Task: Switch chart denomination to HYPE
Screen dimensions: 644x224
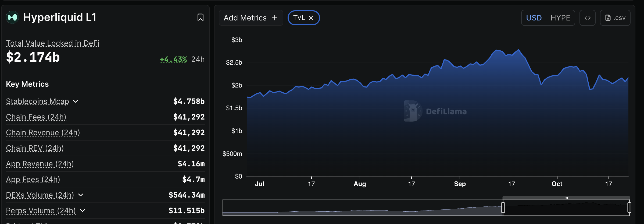Action: [x=560, y=18]
